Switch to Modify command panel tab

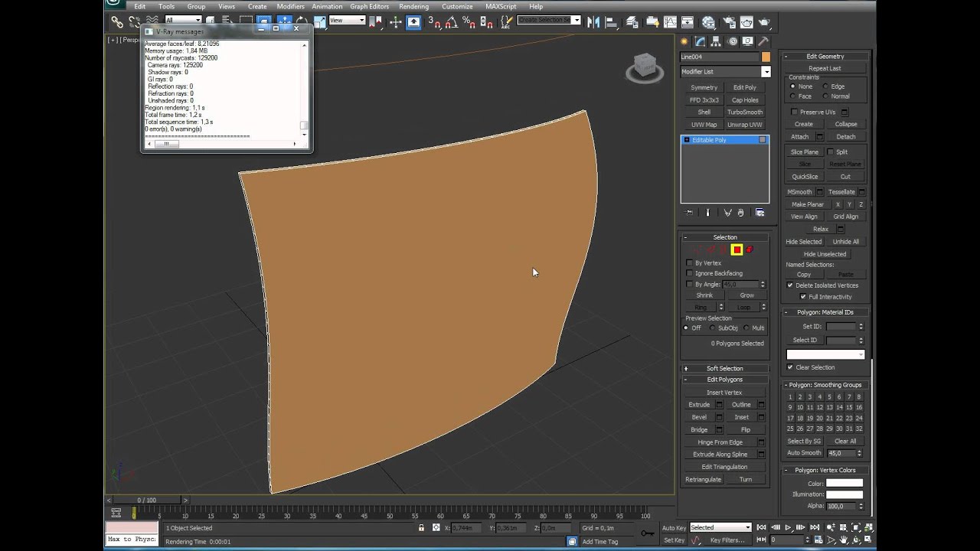[x=700, y=41]
